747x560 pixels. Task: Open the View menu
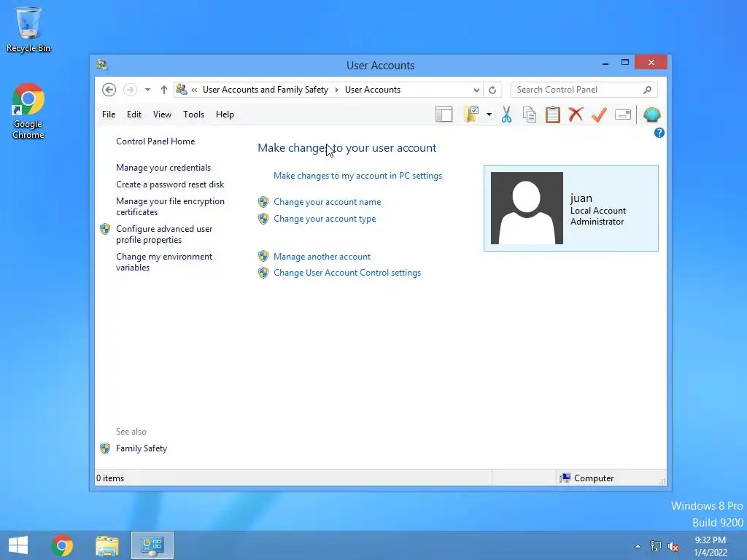[x=162, y=114]
